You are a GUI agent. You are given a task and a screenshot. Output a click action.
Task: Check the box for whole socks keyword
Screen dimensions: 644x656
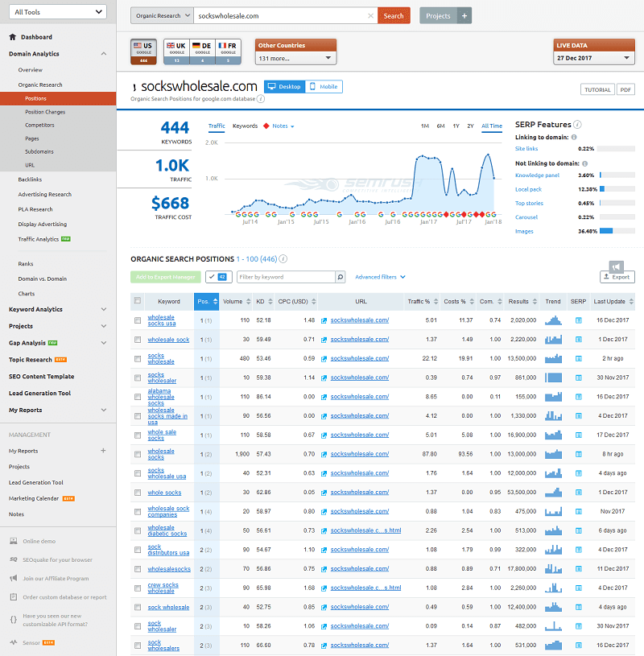tap(138, 493)
